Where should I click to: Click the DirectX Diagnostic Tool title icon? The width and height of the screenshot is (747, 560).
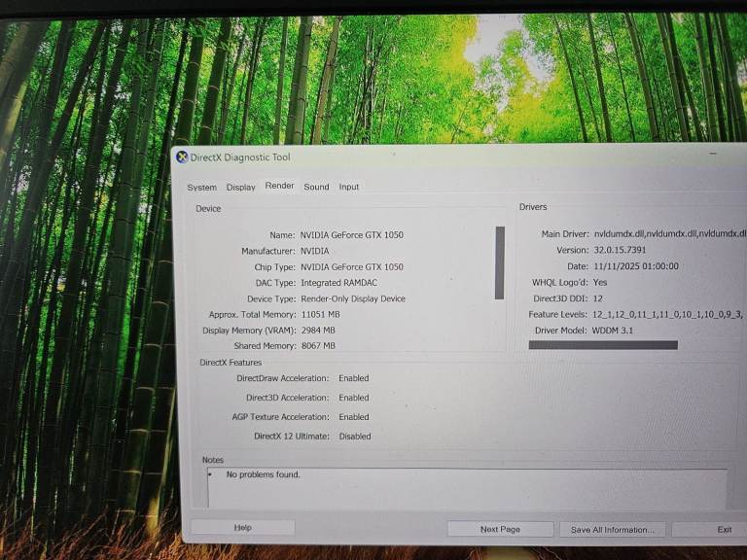point(182,157)
